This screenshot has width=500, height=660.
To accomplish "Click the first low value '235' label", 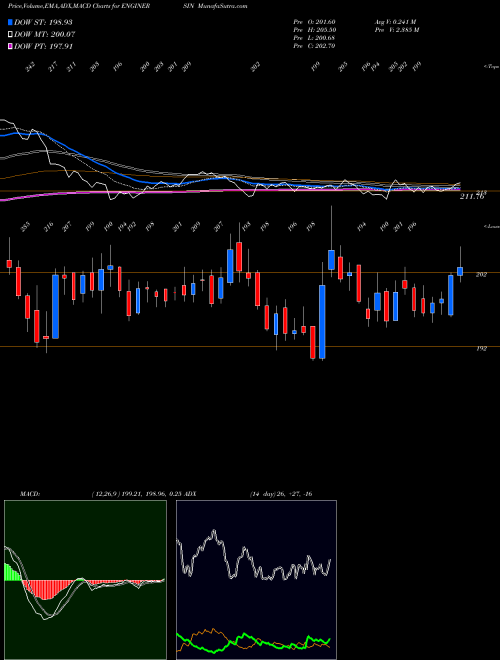I will tap(25, 227).
